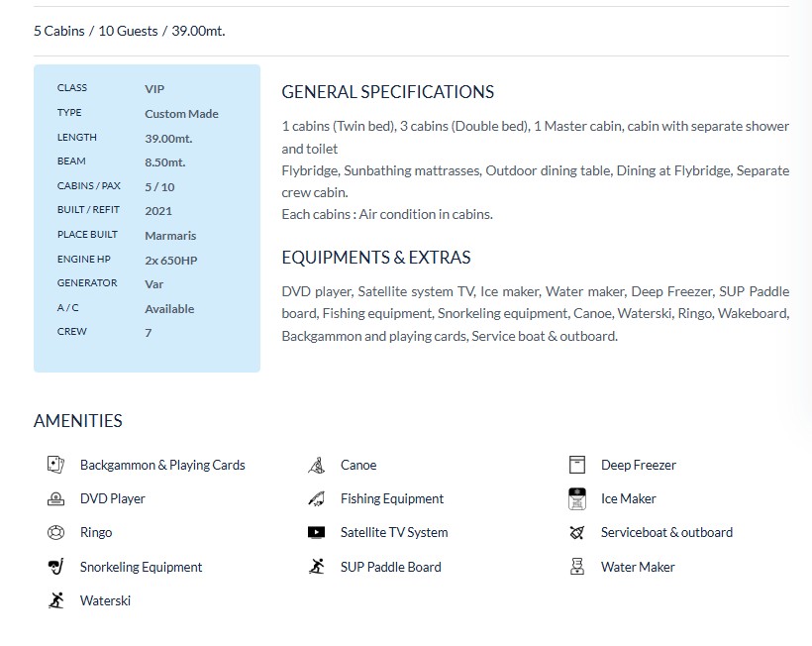Screen dimensions: 812x646
Task: Click the Ringo lifebuoy icon
Action: (55, 533)
